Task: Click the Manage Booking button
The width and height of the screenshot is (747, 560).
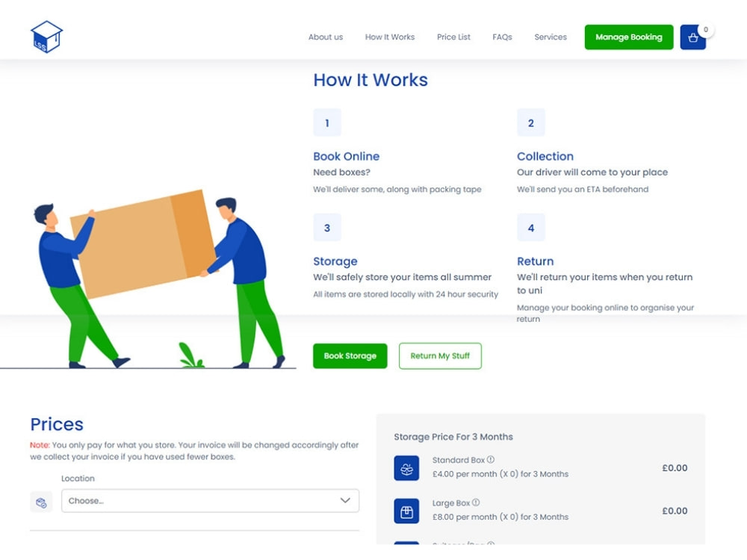Action: 629,37
